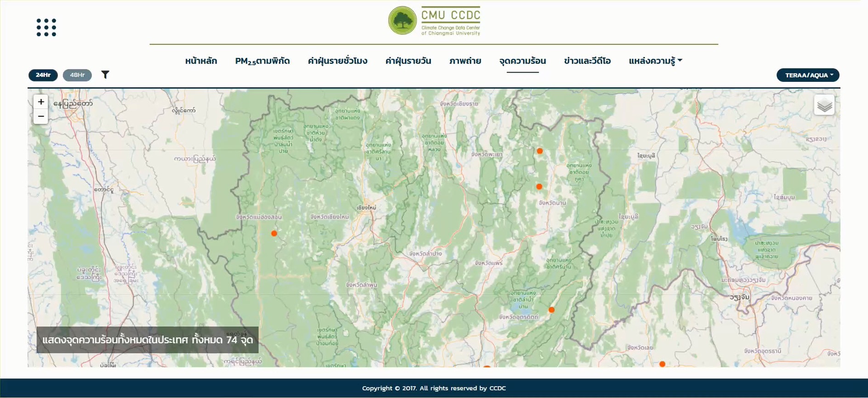
Task: Go to the หน้าหลัก home page
Action: (x=201, y=61)
